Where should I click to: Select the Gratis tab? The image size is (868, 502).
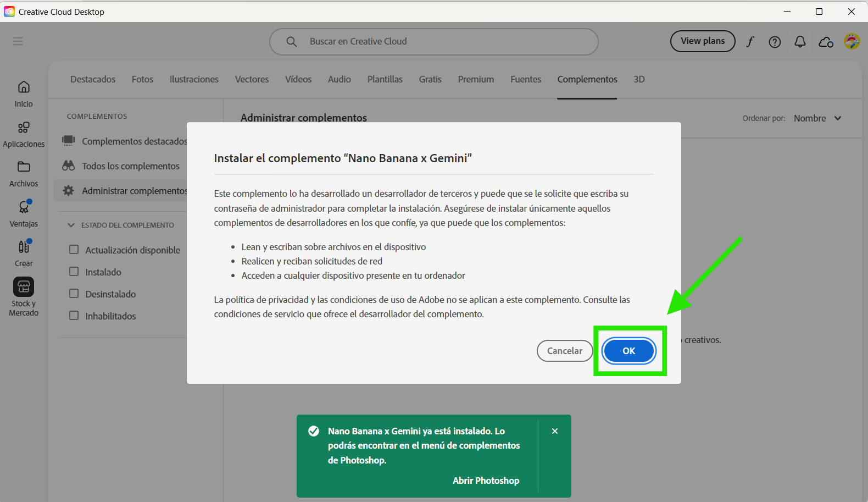point(430,79)
